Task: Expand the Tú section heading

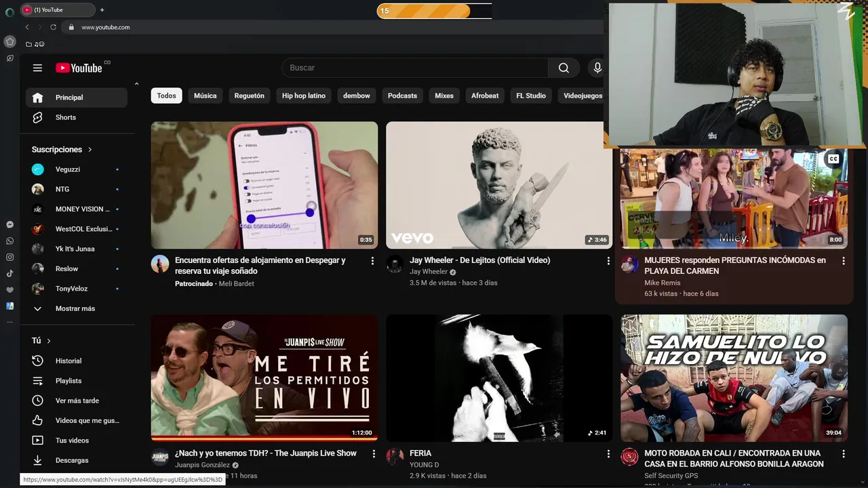Action: [x=41, y=341]
